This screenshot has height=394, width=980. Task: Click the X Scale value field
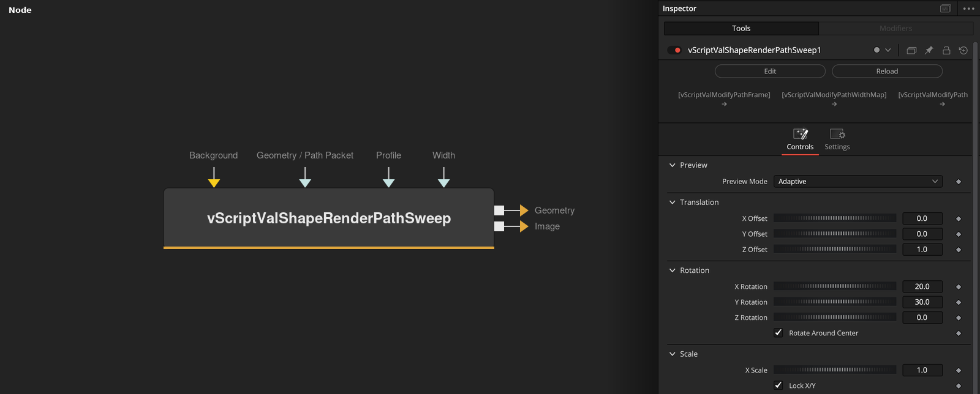922,370
